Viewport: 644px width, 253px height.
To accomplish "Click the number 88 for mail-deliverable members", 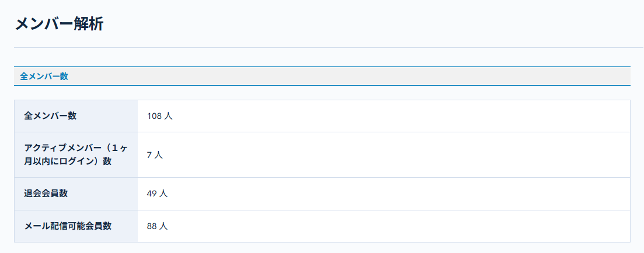I will click(x=151, y=226).
